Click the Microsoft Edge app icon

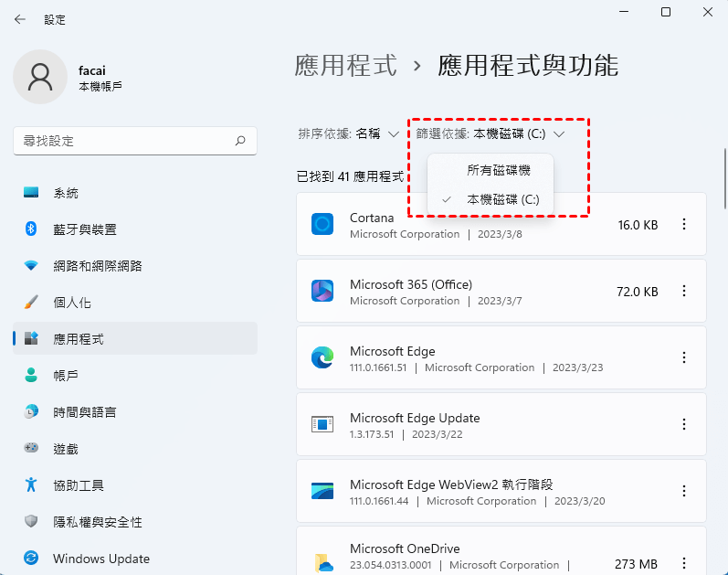click(x=322, y=357)
